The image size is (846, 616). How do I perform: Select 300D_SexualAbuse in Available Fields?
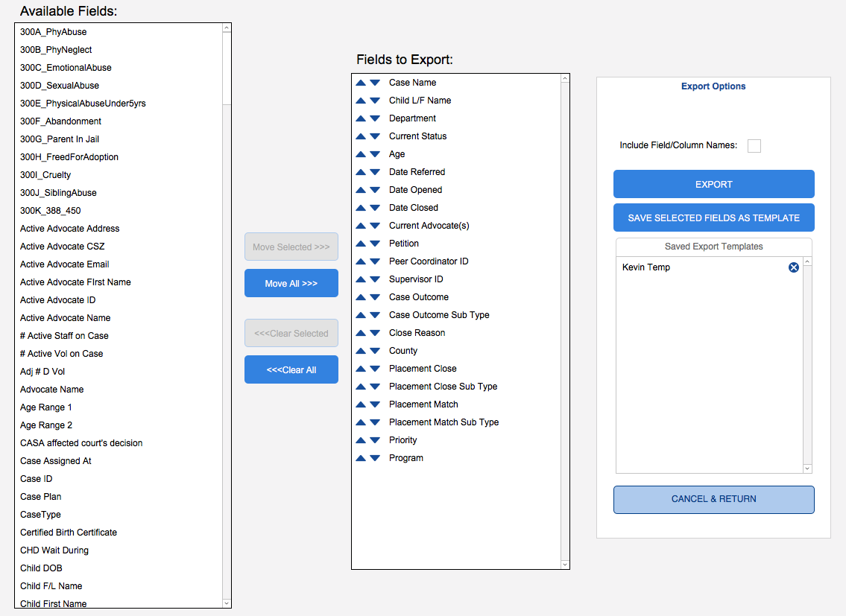[x=60, y=86]
